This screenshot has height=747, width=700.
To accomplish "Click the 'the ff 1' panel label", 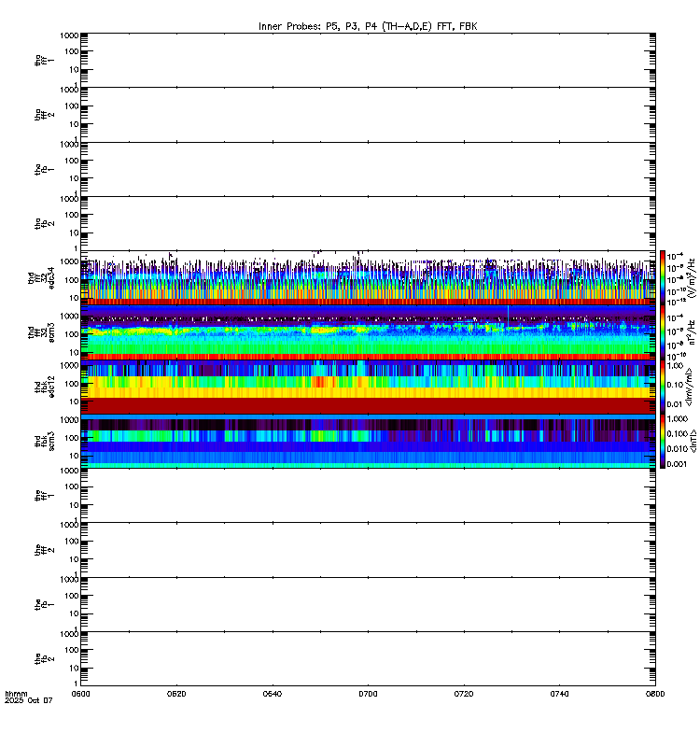I will coord(45,496).
